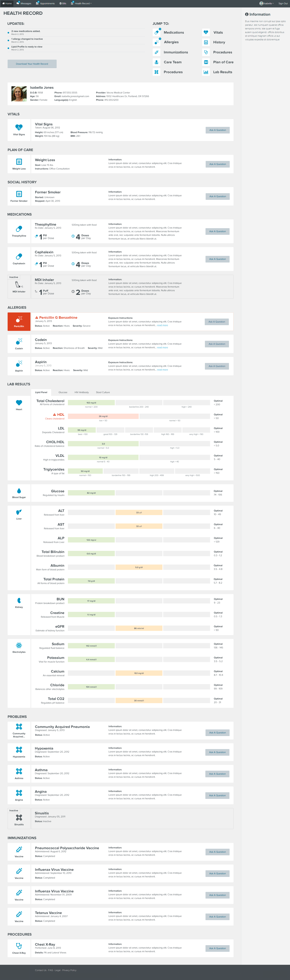290x980 pixels.
Task: Click the Liver icon in Lab Results
Action: pos(19,512)
